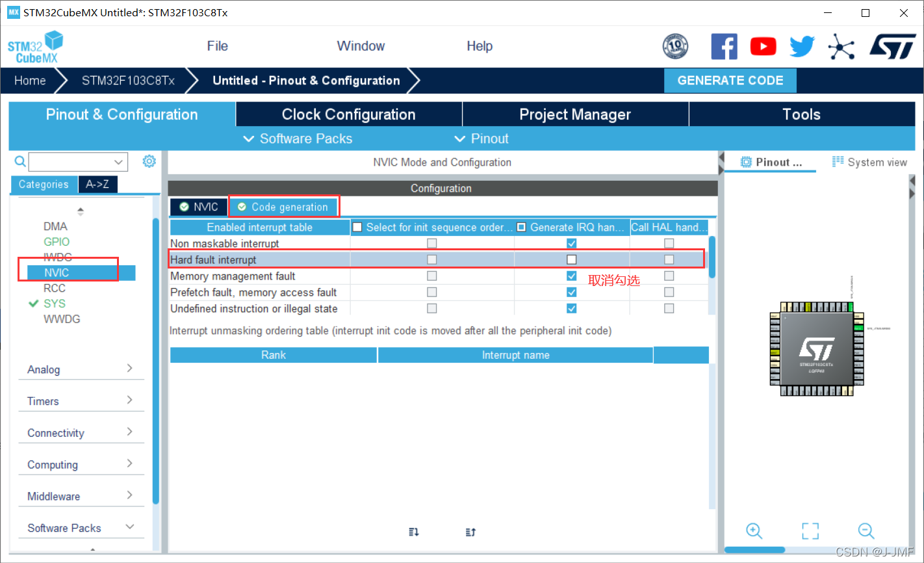Uncheck Generate IRQ handler for Memory management fault
924x563 pixels.
click(571, 276)
